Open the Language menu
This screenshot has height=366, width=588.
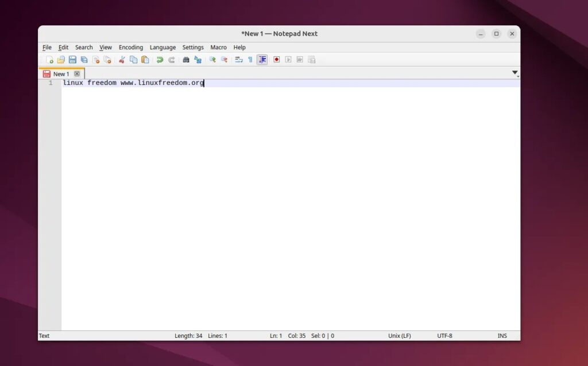coord(163,48)
